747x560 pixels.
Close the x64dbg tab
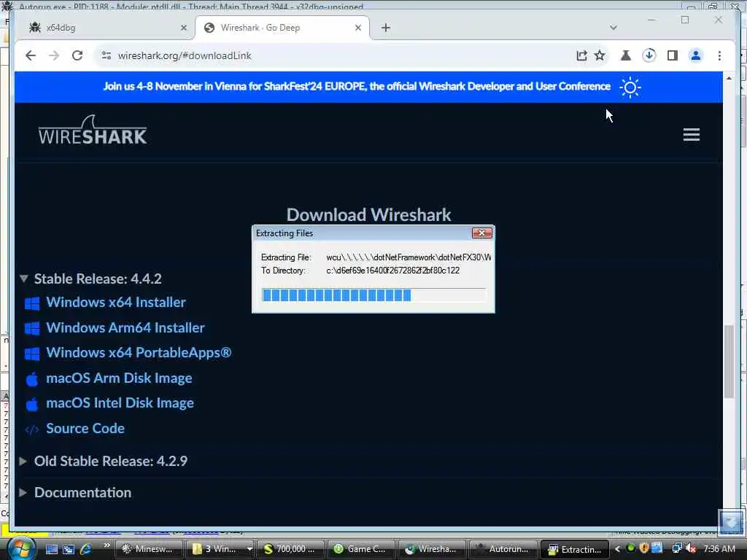click(x=183, y=28)
